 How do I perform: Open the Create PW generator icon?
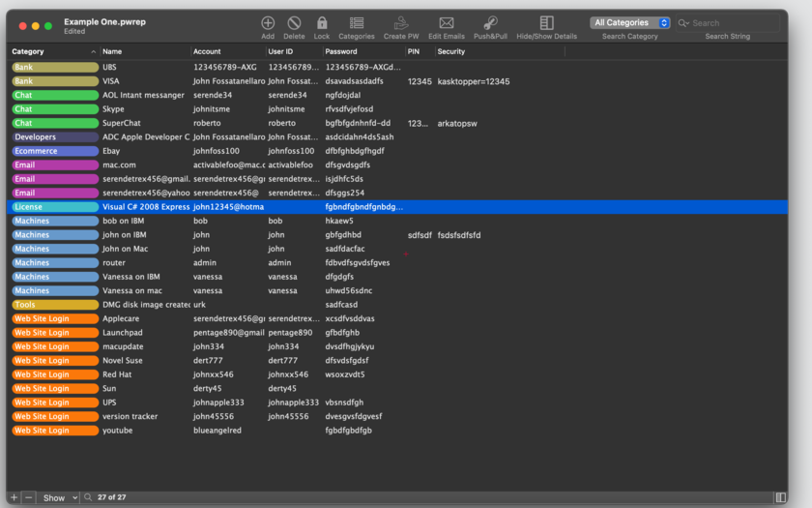pyautogui.click(x=401, y=23)
